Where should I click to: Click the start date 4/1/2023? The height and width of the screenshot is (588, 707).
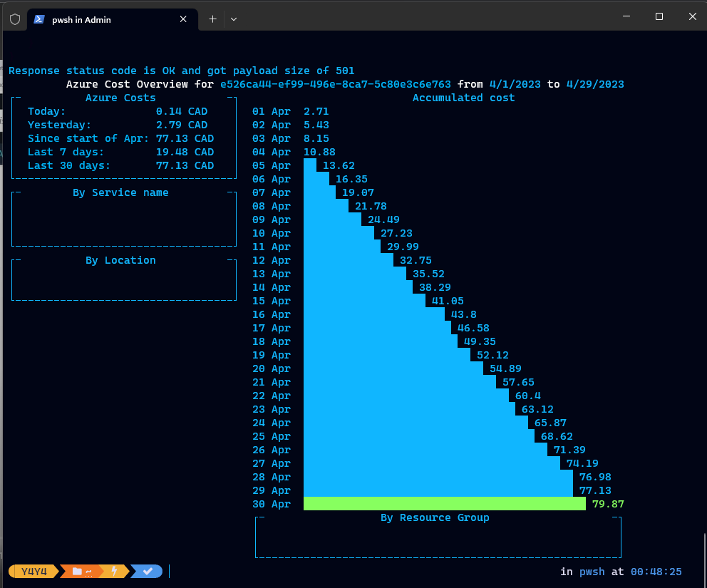[x=515, y=84]
